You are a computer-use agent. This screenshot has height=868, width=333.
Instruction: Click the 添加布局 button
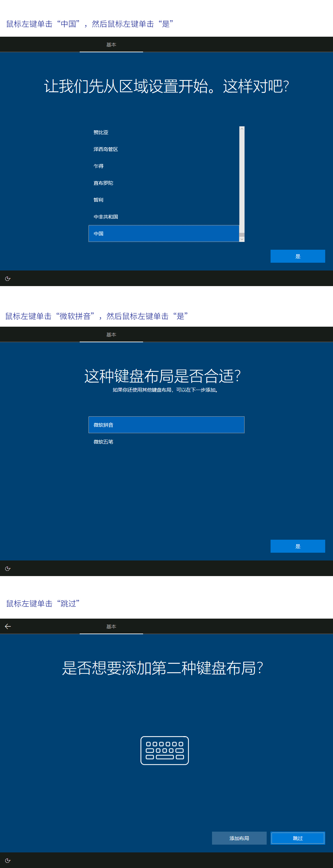(x=239, y=838)
